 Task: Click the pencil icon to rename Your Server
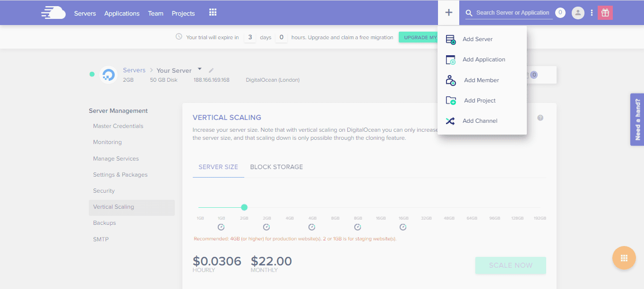(x=211, y=70)
